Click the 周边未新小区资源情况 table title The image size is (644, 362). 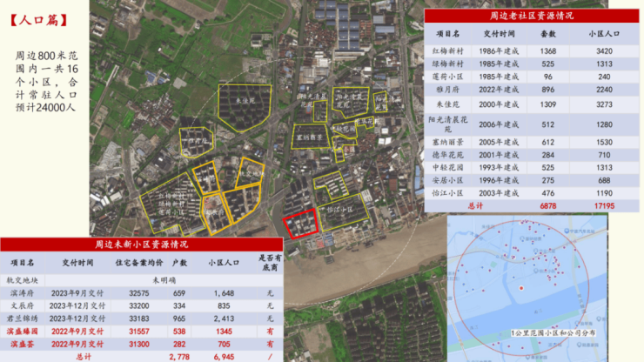[x=141, y=245]
